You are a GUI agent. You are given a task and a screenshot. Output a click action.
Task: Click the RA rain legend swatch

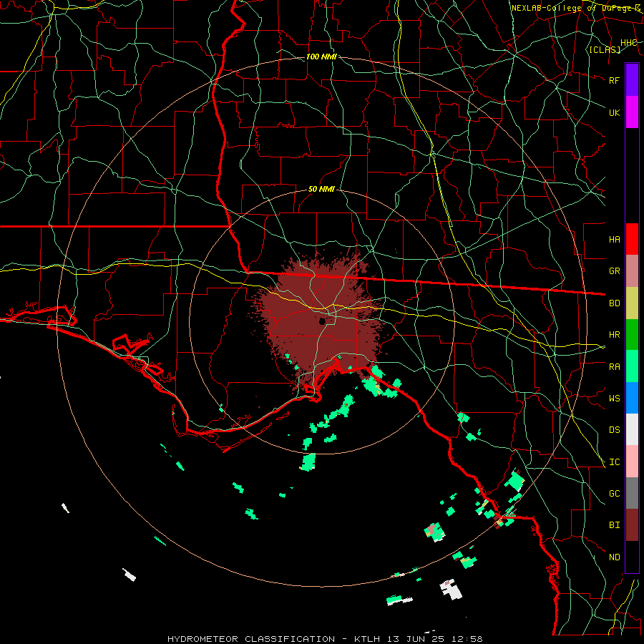[x=632, y=366]
